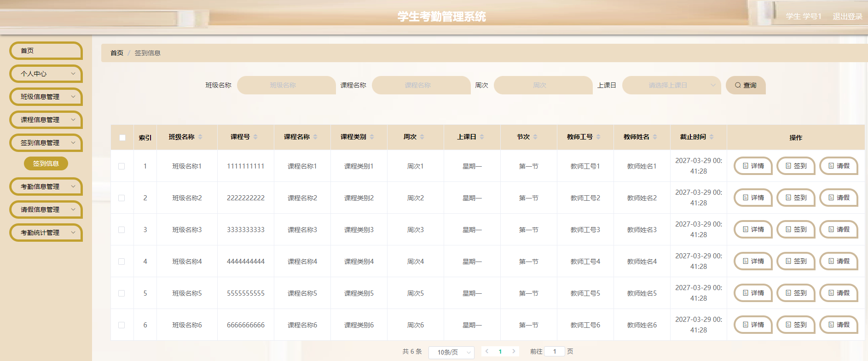Click 签到 for 班级名称2 row
The height and width of the screenshot is (361, 868).
796,198
